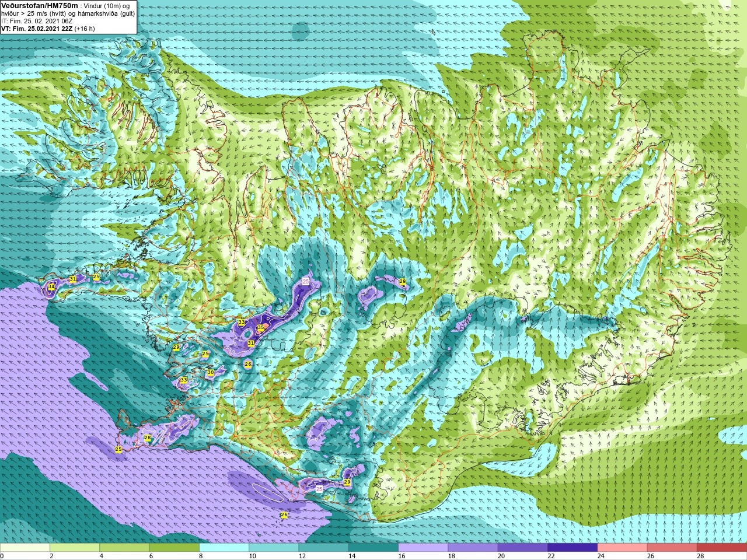
Task: Select the 24–26 m/s light pink legend swatch
Action: click(623, 548)
